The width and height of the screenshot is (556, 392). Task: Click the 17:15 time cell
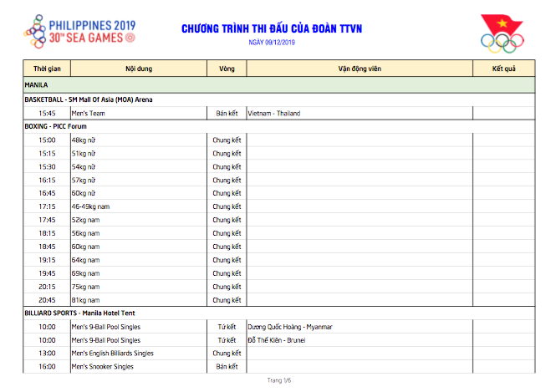click(x=47, y=206)
